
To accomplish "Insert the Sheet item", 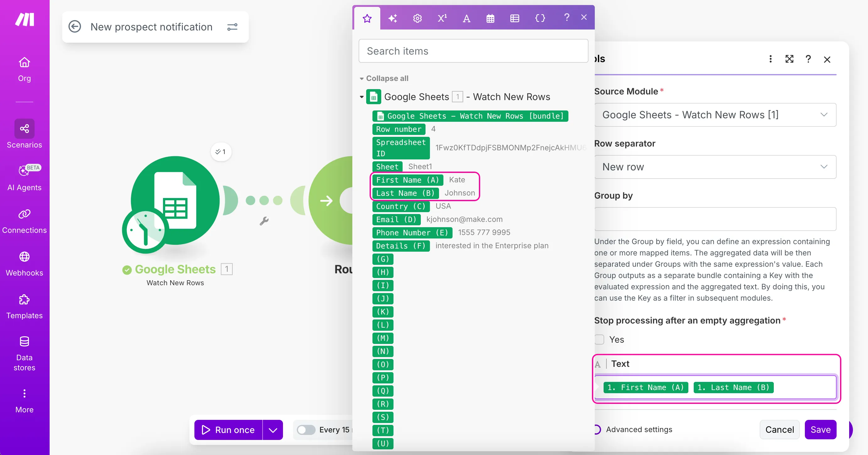I will 387,166.
